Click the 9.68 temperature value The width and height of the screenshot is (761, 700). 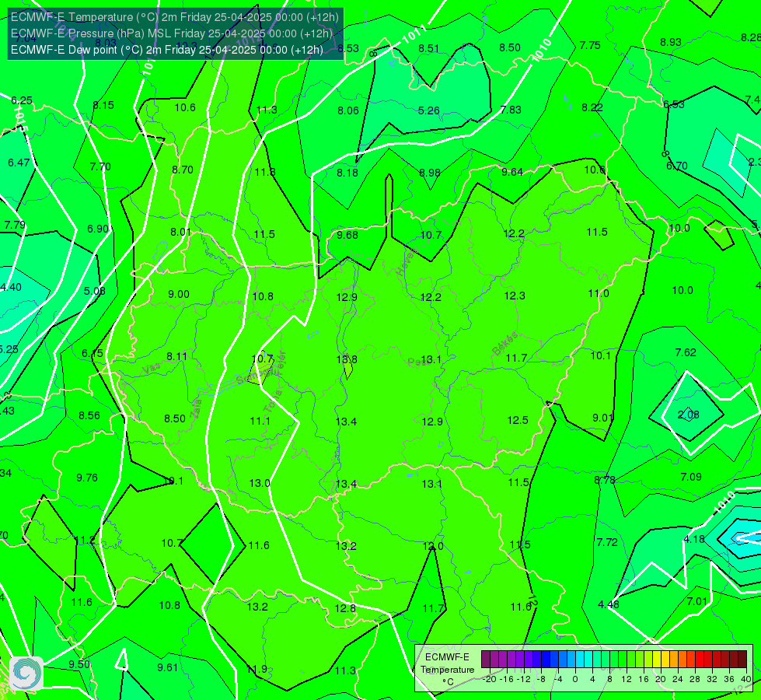(347, 235)
